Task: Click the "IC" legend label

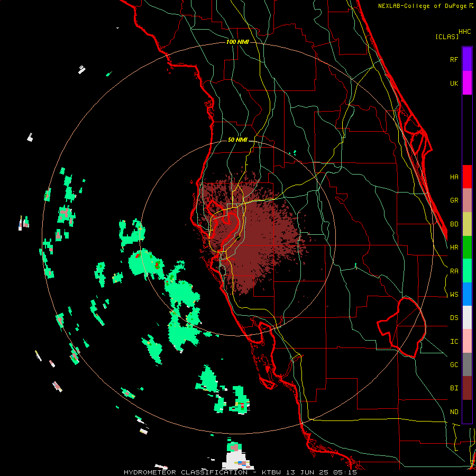Action: [x=454, y=342]
